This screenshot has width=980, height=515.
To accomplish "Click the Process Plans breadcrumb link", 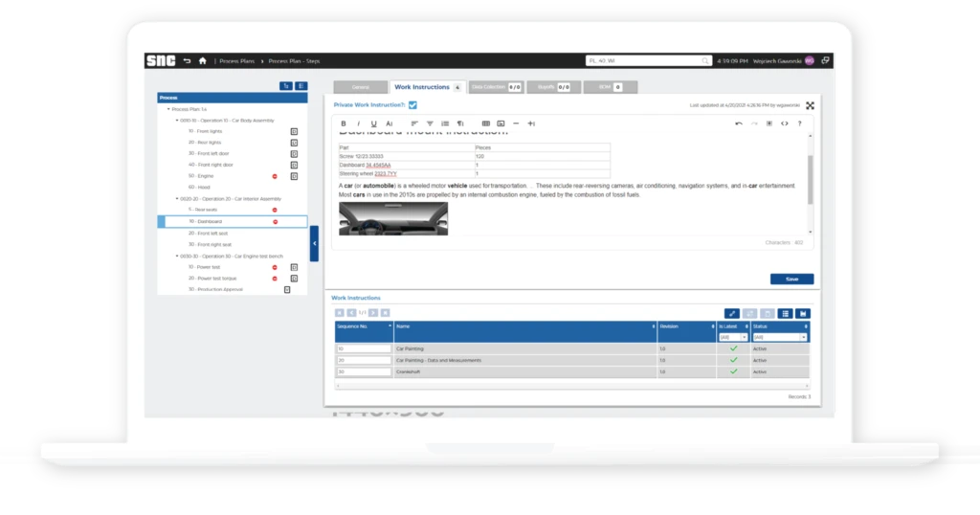I will click(x=236, y=60).
